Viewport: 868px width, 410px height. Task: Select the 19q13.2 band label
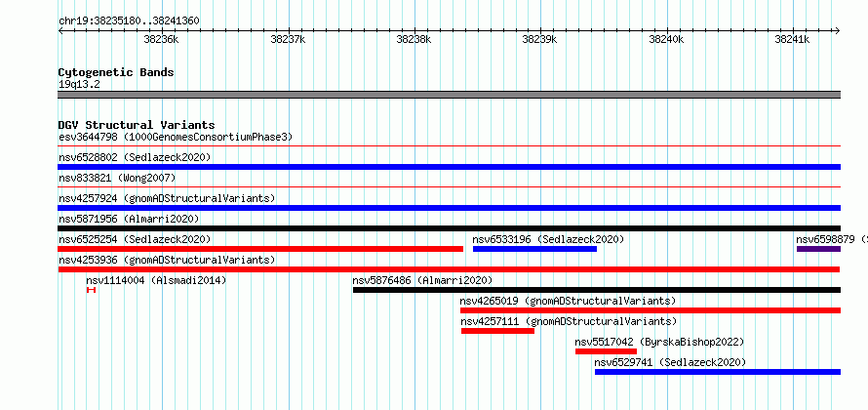(x=79, y=85)
